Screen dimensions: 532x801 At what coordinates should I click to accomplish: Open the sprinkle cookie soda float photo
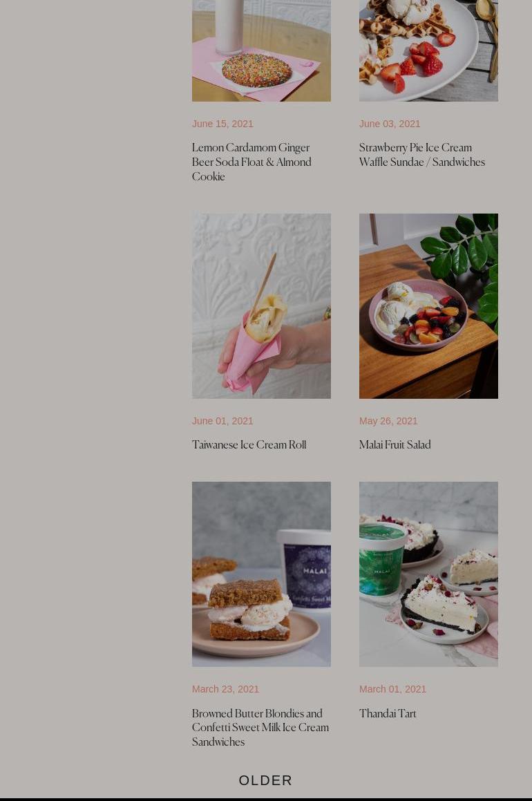click(x=261, y=50)
